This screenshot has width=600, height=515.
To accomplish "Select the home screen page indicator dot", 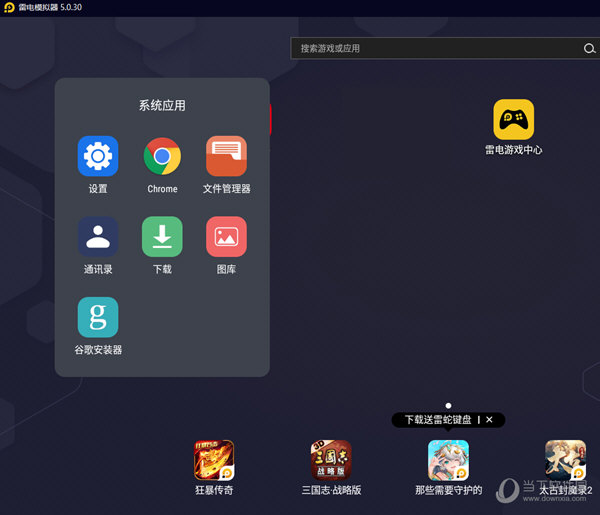I will [448, 406].
